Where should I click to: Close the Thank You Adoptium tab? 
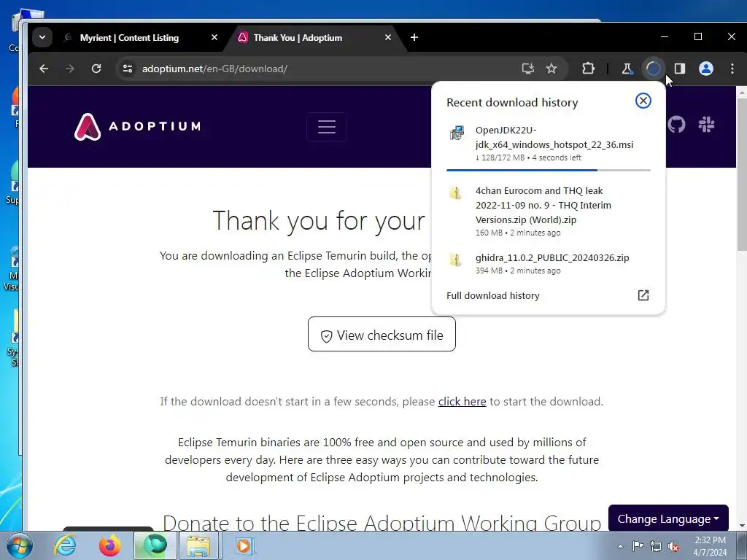(x=388, y=37)
